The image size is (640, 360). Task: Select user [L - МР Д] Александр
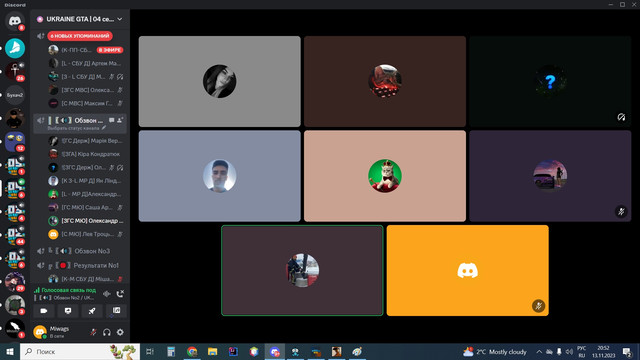point(85,194)
